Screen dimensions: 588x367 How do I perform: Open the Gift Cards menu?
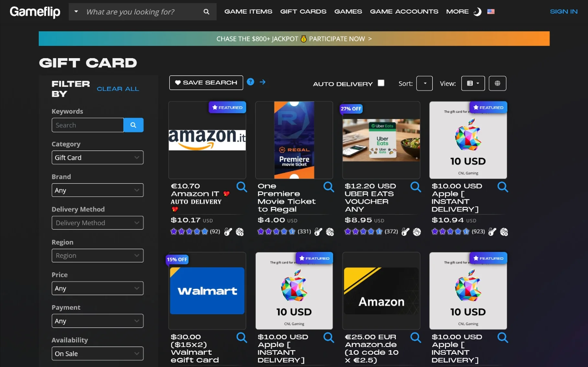(x=303, y=12)
